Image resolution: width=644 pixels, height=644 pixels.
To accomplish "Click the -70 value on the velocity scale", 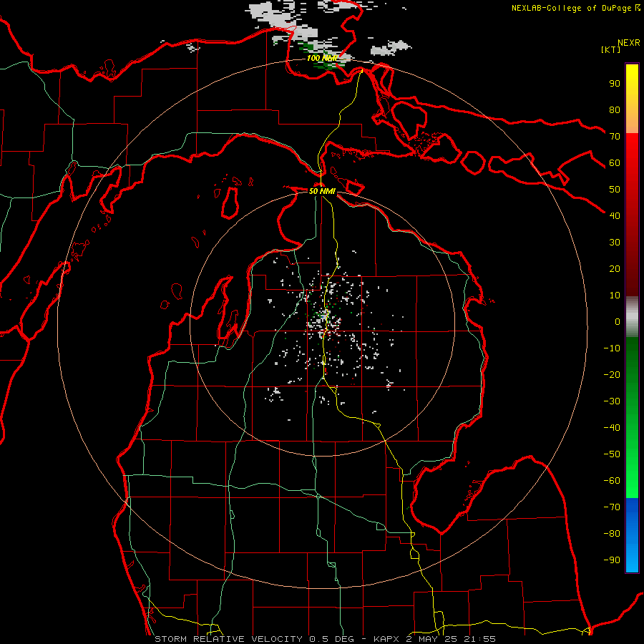I will [612, 507].
